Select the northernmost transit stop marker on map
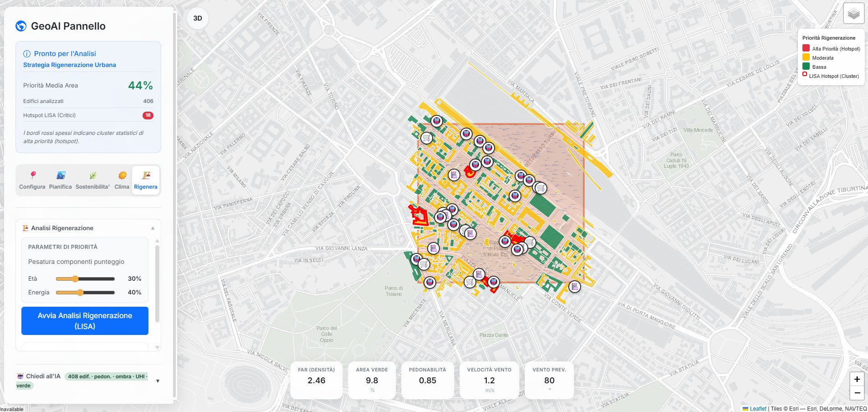868x412 pixels. tap(437, 121)
